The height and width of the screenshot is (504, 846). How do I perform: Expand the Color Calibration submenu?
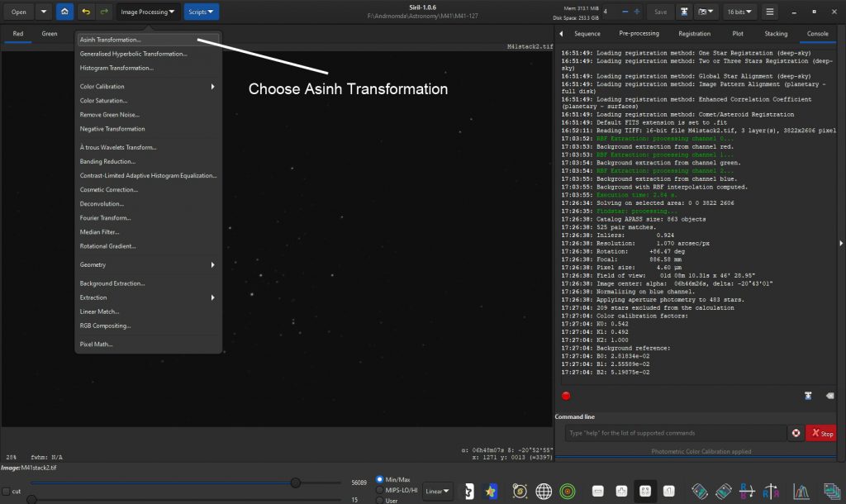pos(147,86)
